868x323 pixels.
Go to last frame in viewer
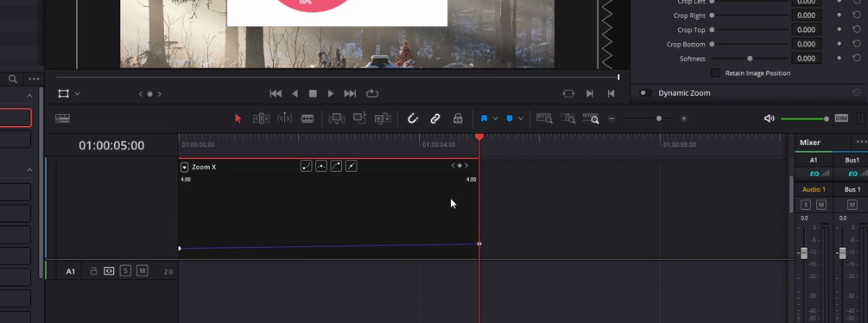[350, 93]
